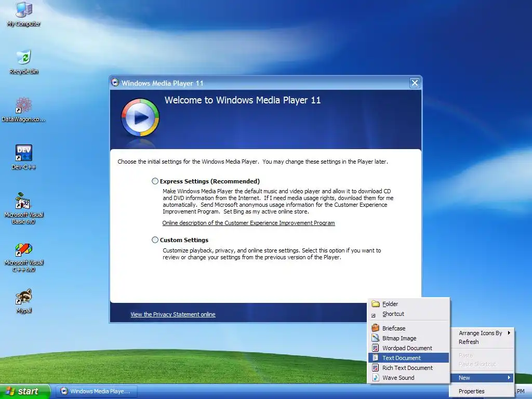Select the Recycle Bin desktop icon

coord(23,62)
